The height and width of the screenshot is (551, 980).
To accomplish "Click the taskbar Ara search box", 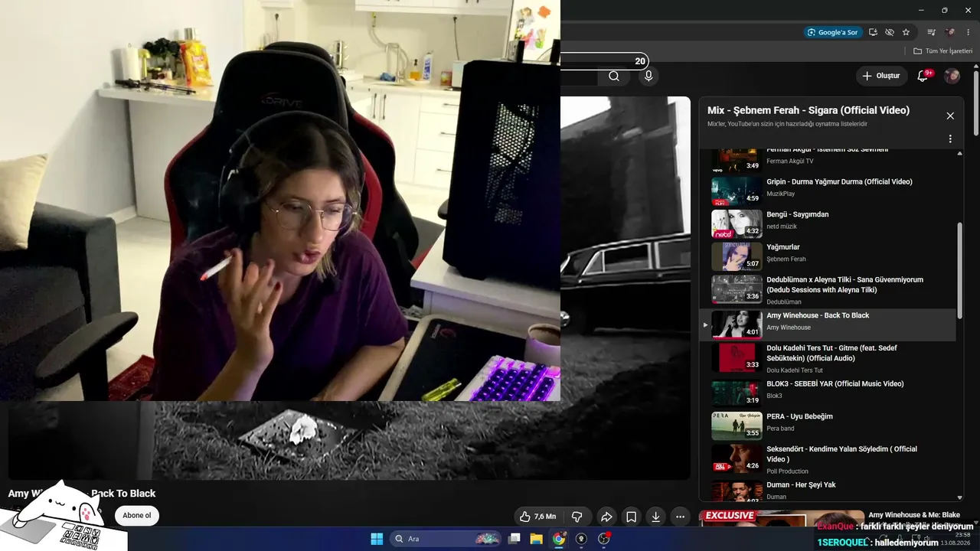I will [445, 539].
